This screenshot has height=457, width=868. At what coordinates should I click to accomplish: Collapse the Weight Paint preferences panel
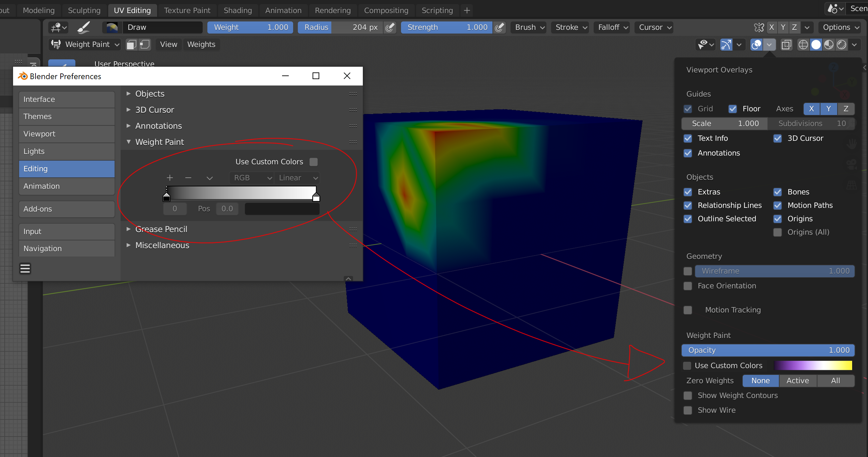click(128, 142)
